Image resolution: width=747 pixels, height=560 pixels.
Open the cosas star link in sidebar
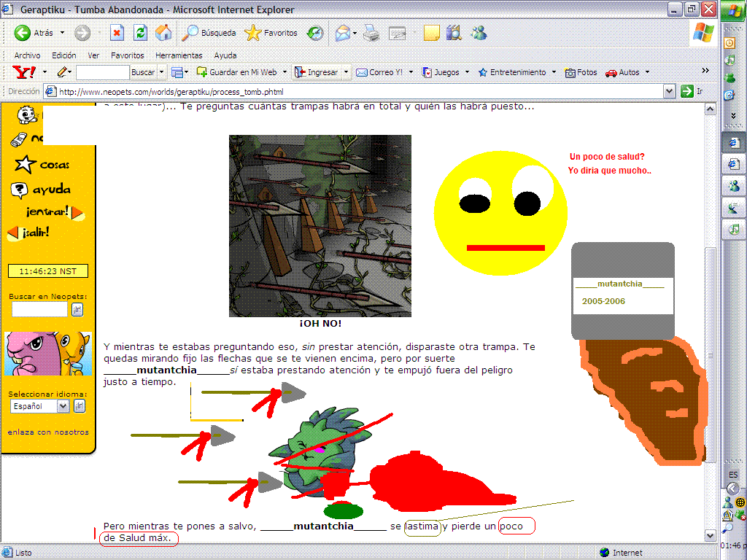pos(42,165)
